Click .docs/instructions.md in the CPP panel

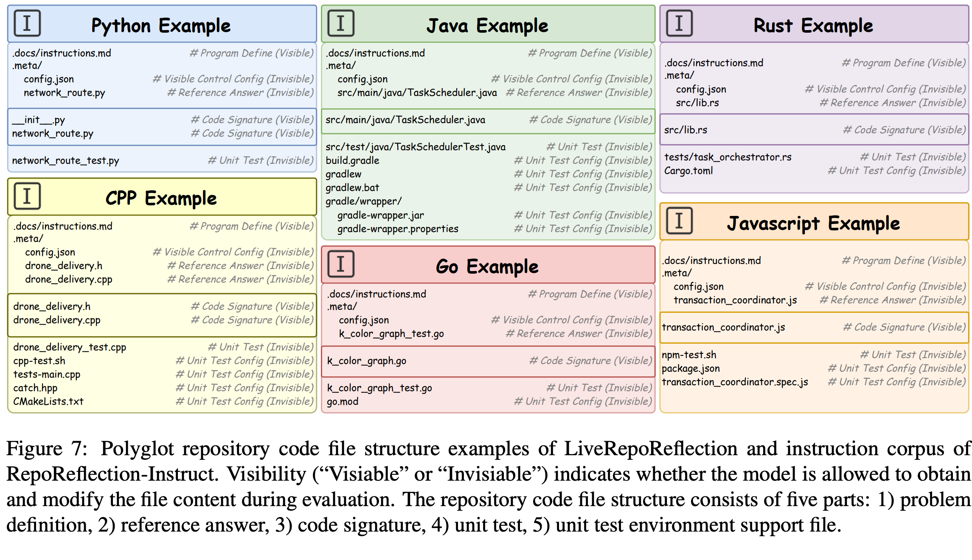pos(63,226)
